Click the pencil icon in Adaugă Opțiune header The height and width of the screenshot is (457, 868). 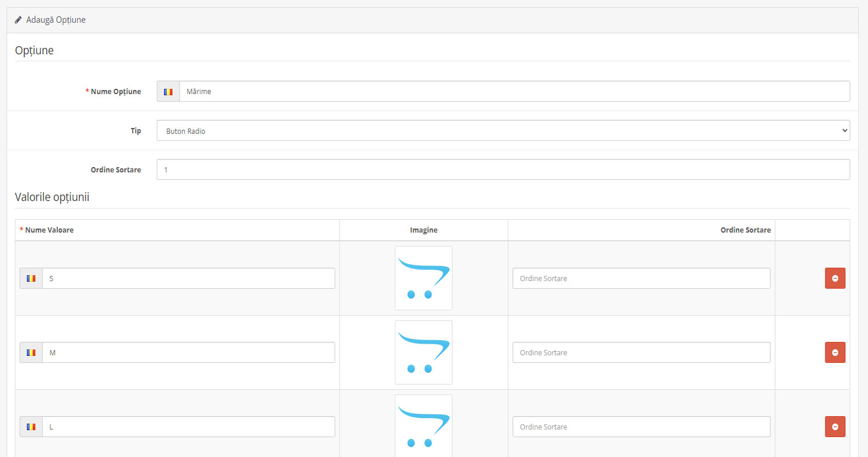pyautogui.click(x=19, y=20)
